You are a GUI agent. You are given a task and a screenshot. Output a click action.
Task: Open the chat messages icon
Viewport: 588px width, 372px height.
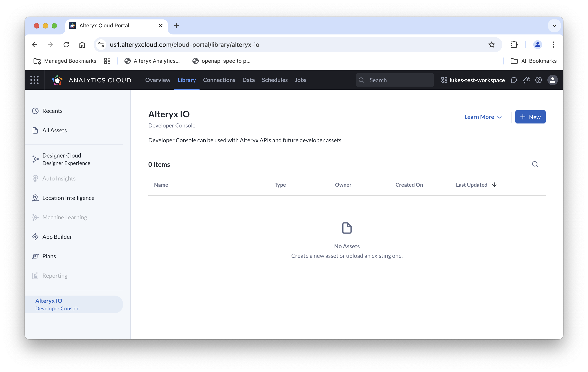514,80
